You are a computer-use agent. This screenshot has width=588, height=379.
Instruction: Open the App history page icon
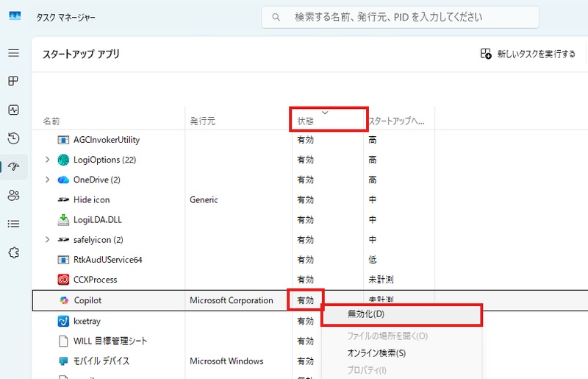(13, 138)
